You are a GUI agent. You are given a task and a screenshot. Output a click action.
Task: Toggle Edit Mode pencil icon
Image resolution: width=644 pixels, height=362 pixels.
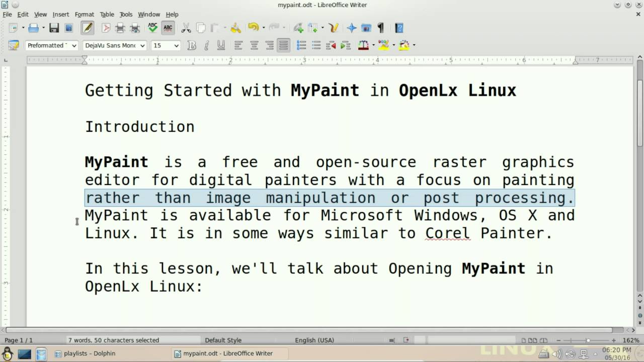point(88,28)
